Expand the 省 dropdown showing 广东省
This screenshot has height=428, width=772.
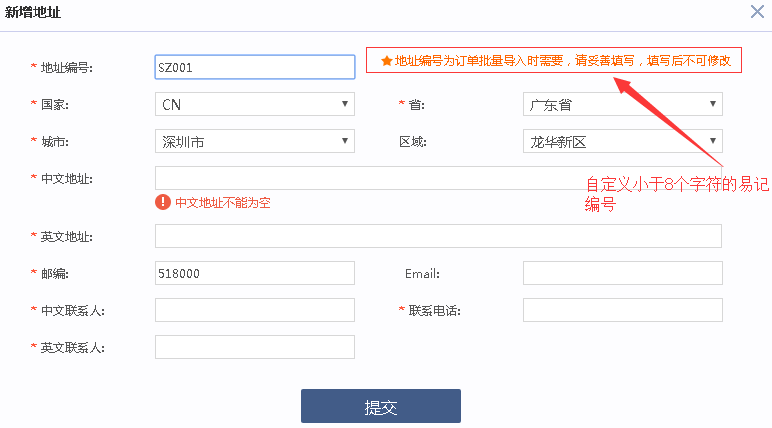pyautogui.click(x=622, y=104)
